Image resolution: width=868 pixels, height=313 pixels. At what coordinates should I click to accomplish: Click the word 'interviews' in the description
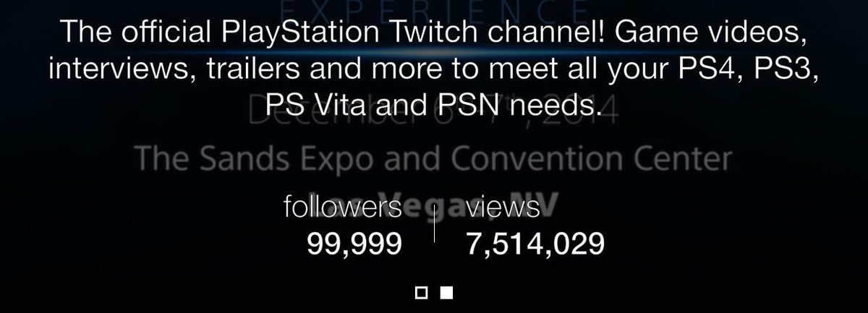(x=102, y=70)
